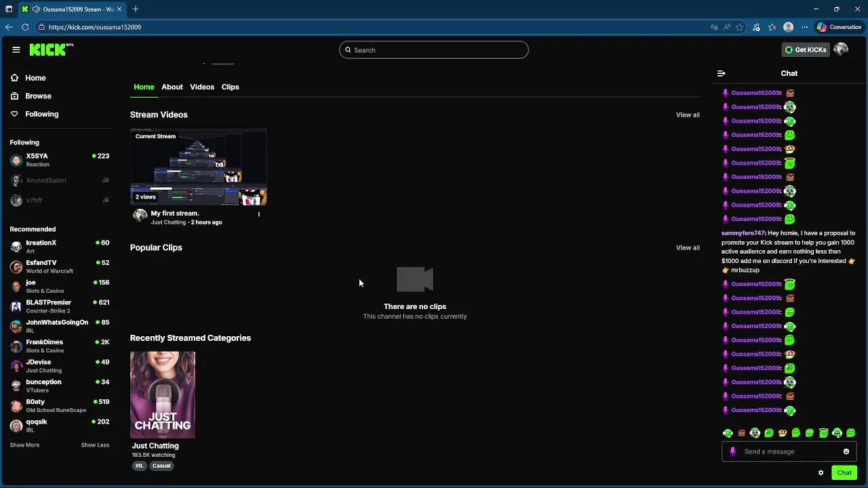Collapse the chat panel arrow icon
The width and height of the screenshot is (868, 488).
click(x=722, y=73)
